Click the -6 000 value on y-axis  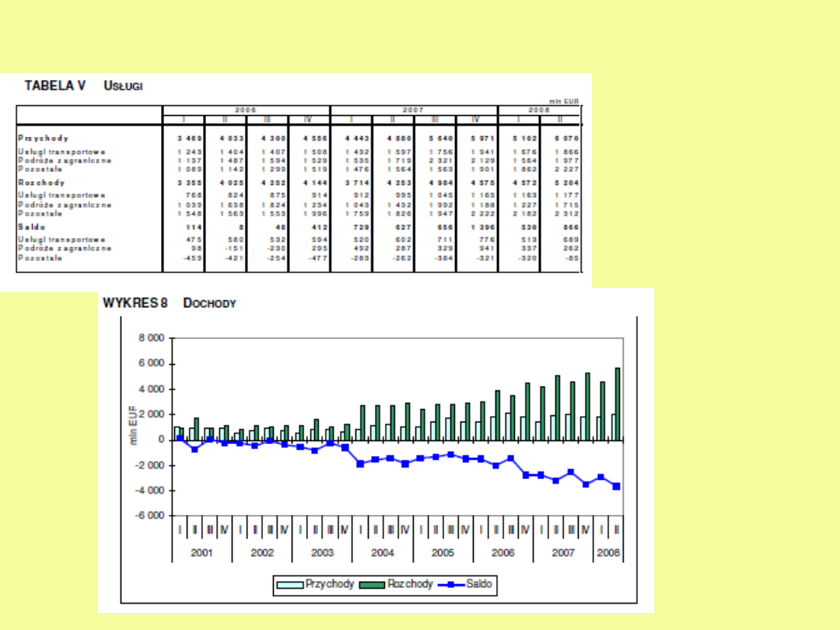click(150, 516)
